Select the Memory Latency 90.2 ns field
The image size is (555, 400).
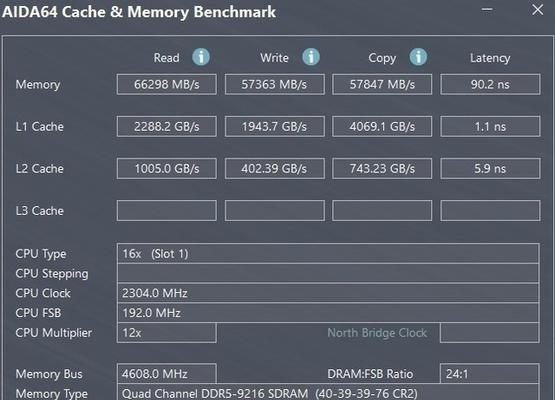490,84
